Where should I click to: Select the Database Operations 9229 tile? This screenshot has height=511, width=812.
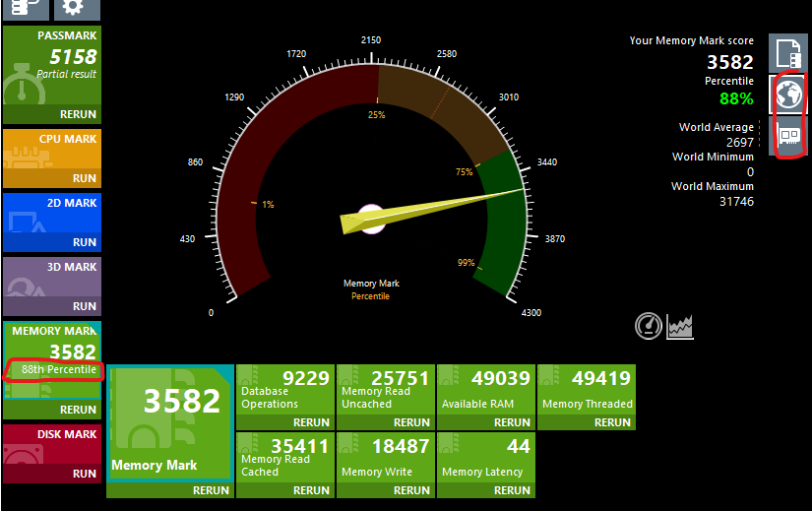click(285, 390)
